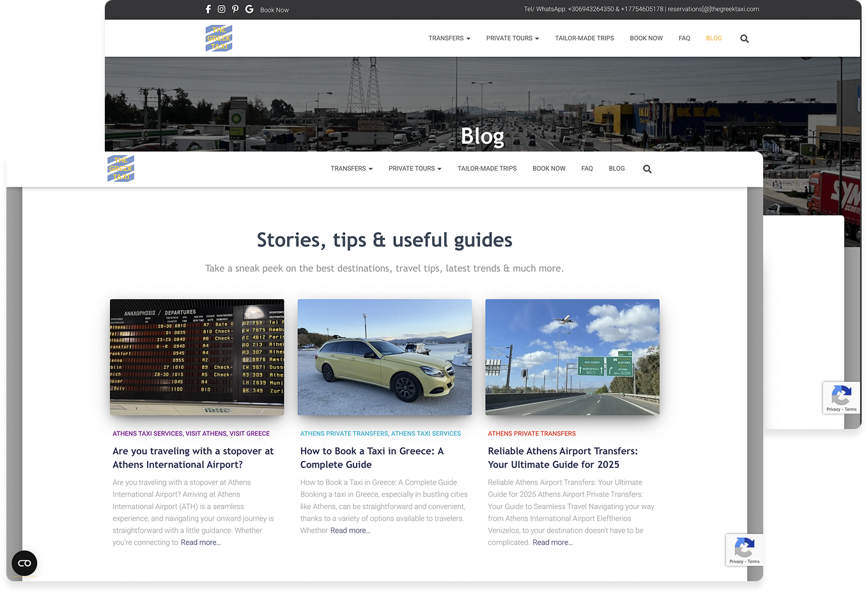Open the Facebook icon in top bar
The width and height of the screenshot is (868, 594).
point(208,10)
